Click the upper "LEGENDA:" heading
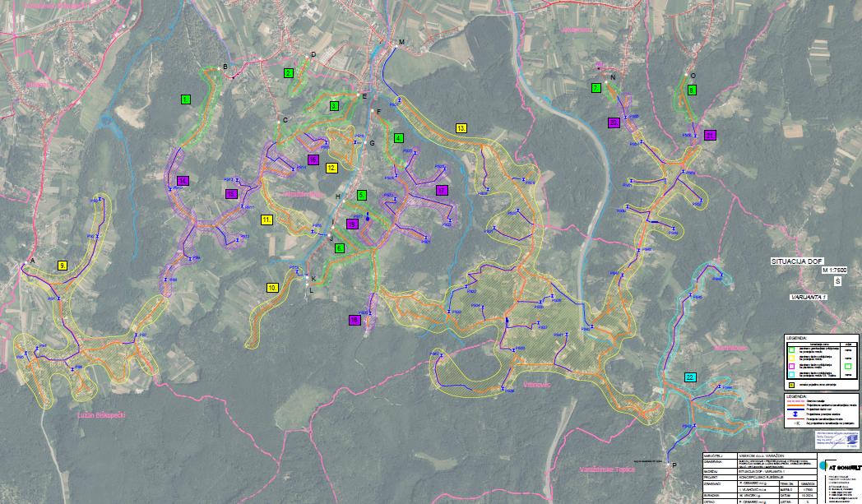Screen dimensions: 862x504 coord(796,338)
